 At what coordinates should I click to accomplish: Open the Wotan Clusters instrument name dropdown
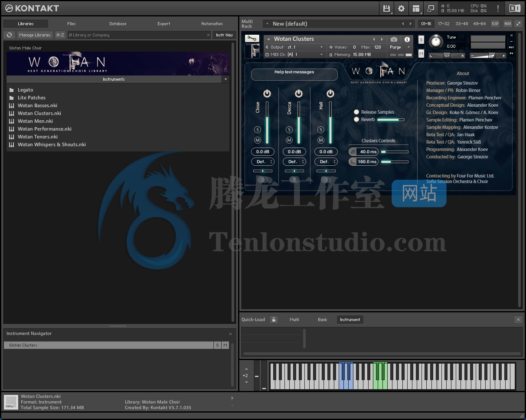[x=269, y=39]
